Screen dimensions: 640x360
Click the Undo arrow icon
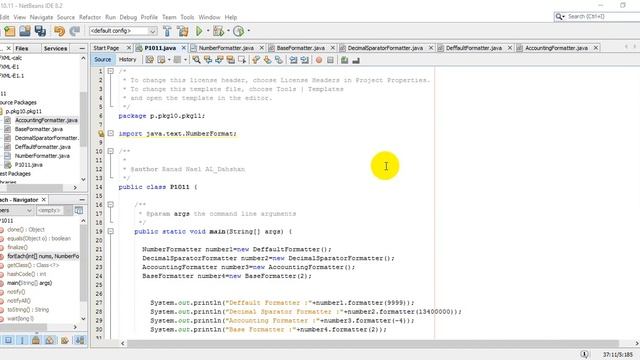tap(60, 31)
